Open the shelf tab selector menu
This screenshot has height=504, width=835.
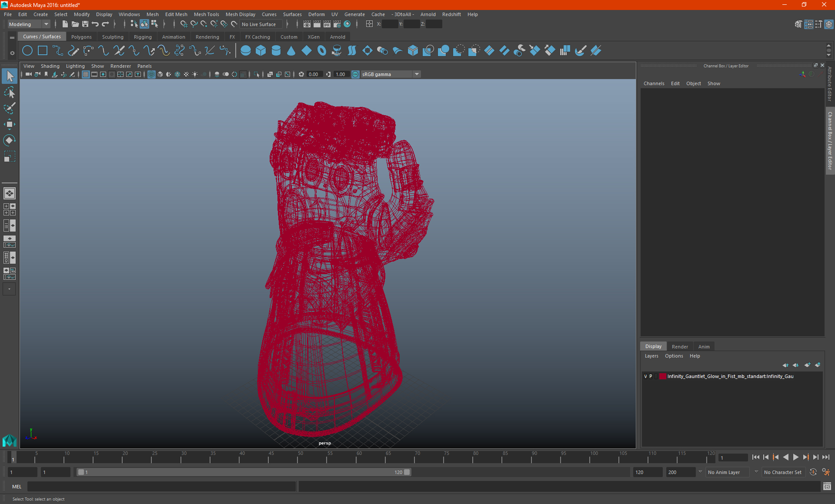click(x=12, y=37)
